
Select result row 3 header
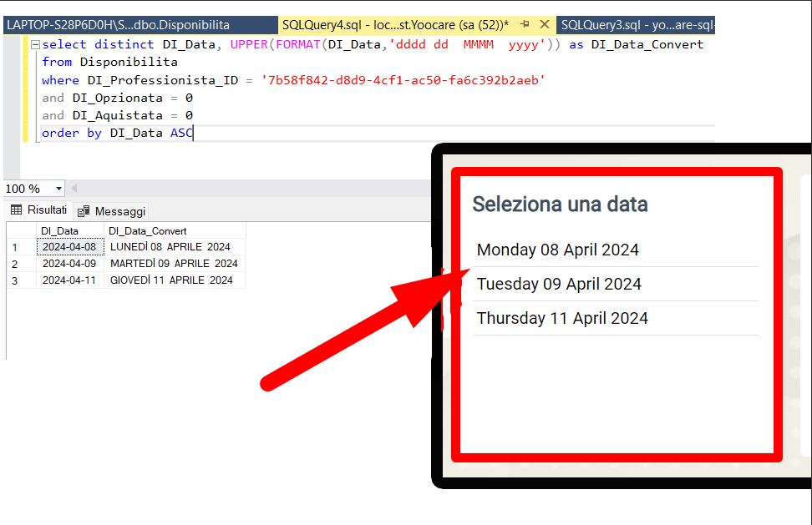(x=14, y=280)
